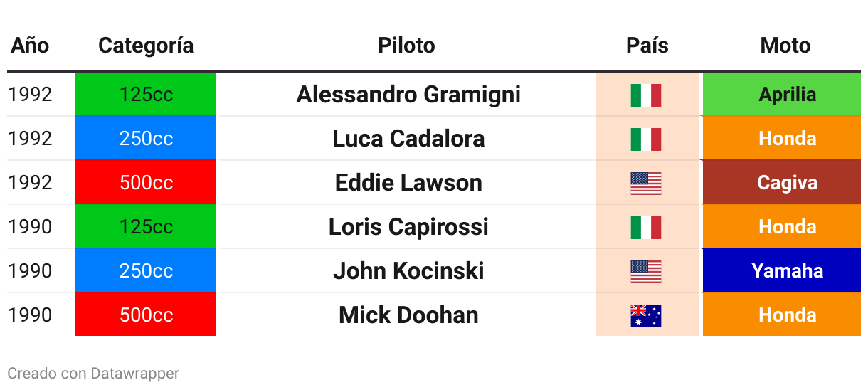Click the blue Yamaha cell
The height and width of the screenshot is (390, 868).
[x=782, y=270]
